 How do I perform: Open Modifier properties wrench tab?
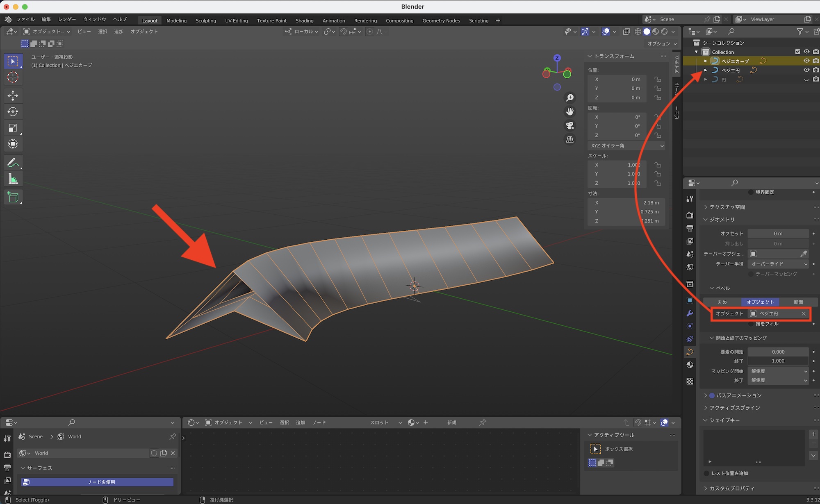click(x=690, y=313)
